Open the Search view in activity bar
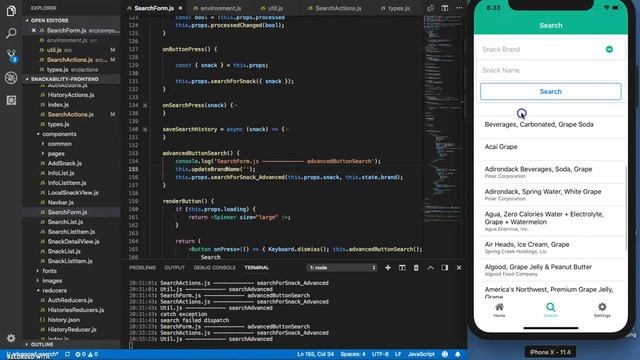 click(x=11, y=33)
